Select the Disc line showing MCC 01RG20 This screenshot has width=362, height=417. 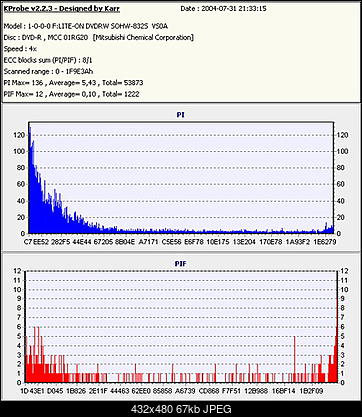(x=98, y=37)
